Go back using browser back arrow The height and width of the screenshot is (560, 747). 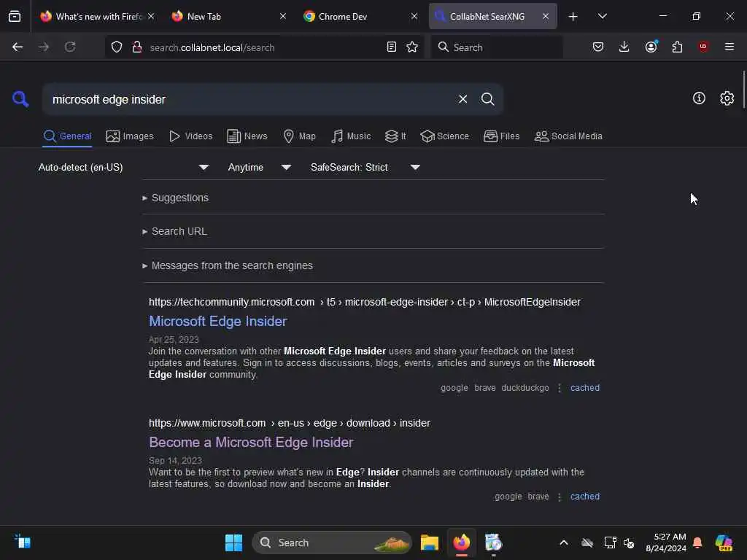tap(18, 47)
